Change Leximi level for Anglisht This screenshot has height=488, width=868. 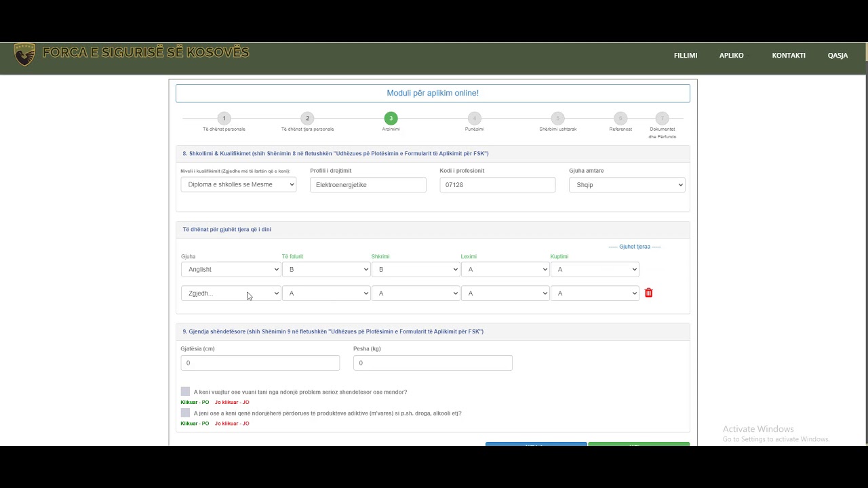coord(505,269)
